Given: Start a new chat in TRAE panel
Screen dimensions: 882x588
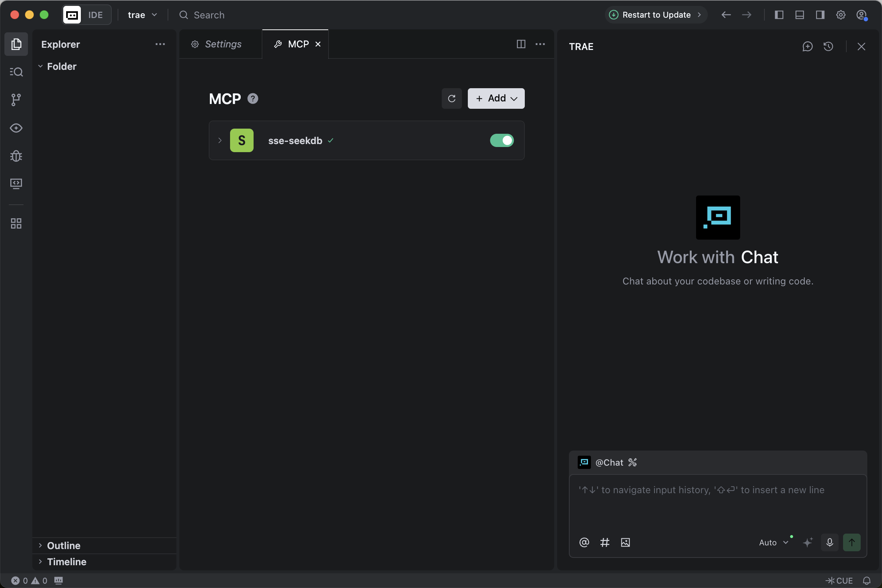Looking at the screenshot, I should [x=807, y=47].
